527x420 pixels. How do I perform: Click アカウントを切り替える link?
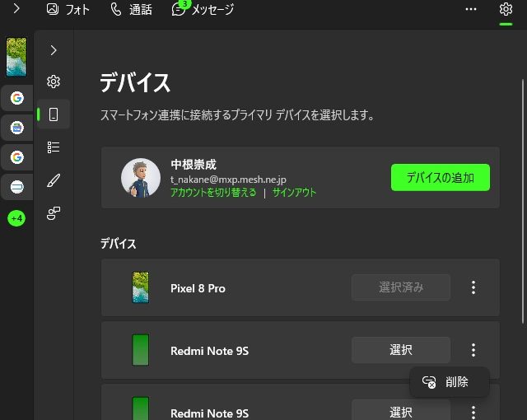213,193
